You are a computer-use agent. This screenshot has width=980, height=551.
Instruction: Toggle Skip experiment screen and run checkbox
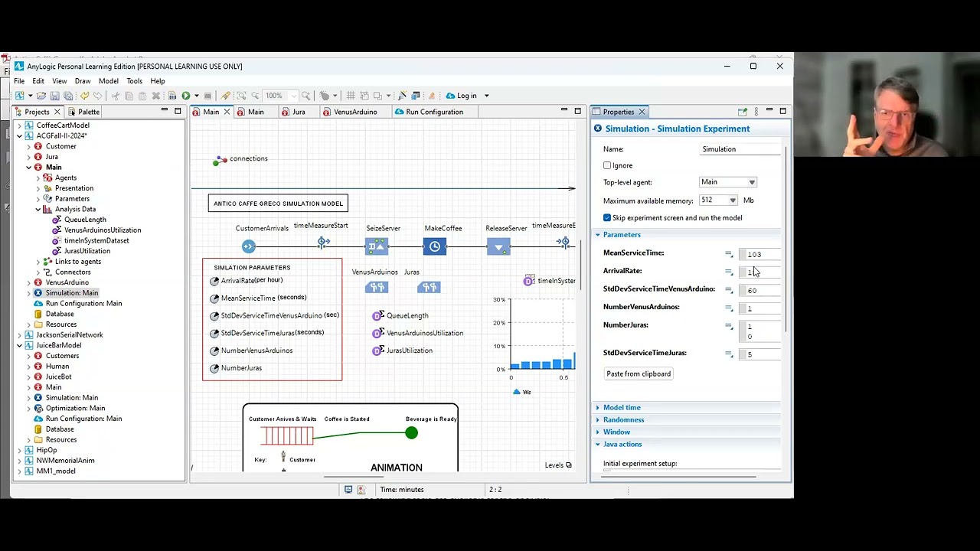pos(607,217)
